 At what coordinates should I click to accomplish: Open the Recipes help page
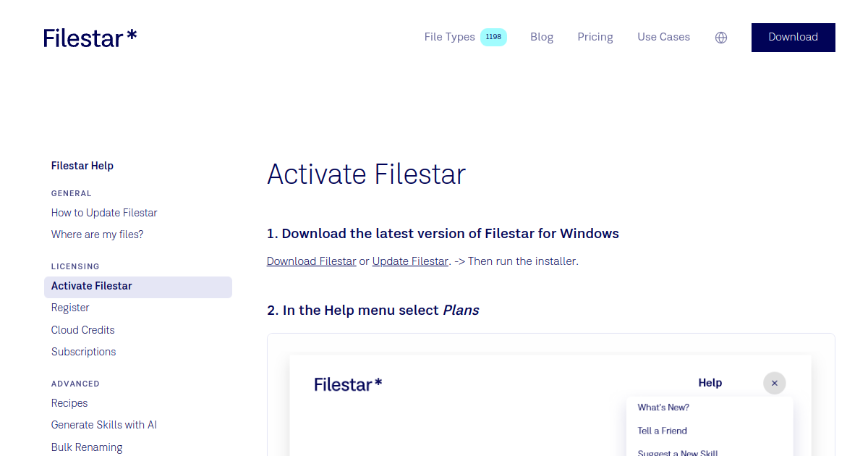click(69, 403)
